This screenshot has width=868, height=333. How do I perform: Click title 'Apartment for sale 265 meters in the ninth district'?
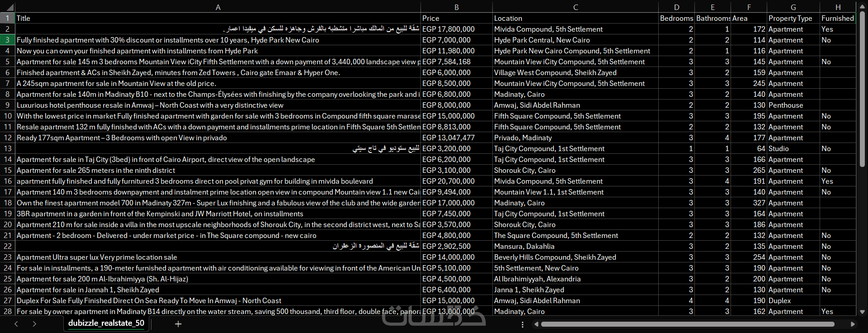218,170
